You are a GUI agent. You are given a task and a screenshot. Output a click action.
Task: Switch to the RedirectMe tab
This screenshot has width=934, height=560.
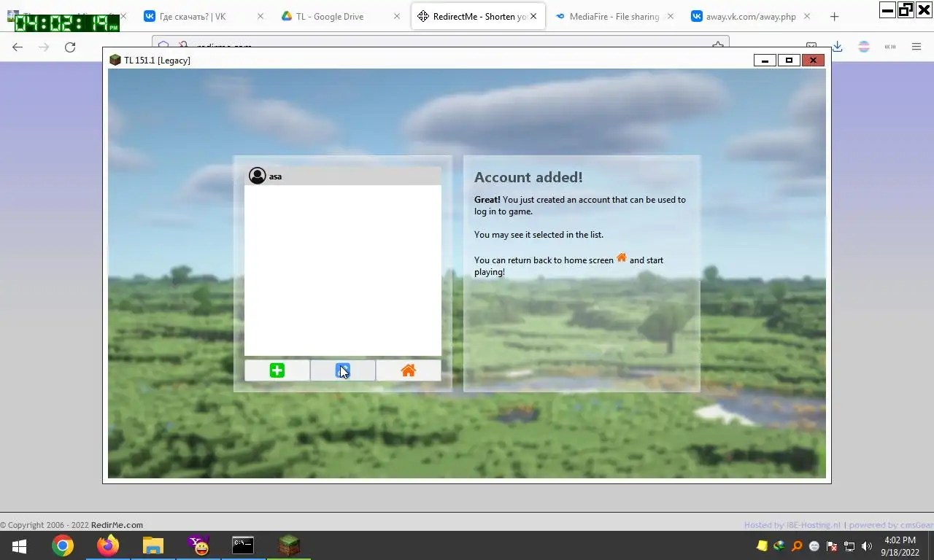pos(479,16)
